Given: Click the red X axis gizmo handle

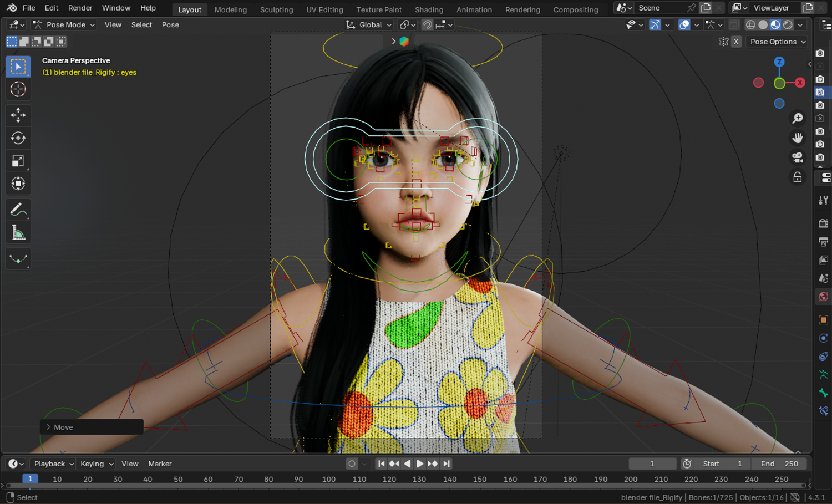Looking at the screenshot, I should [800, 83].
